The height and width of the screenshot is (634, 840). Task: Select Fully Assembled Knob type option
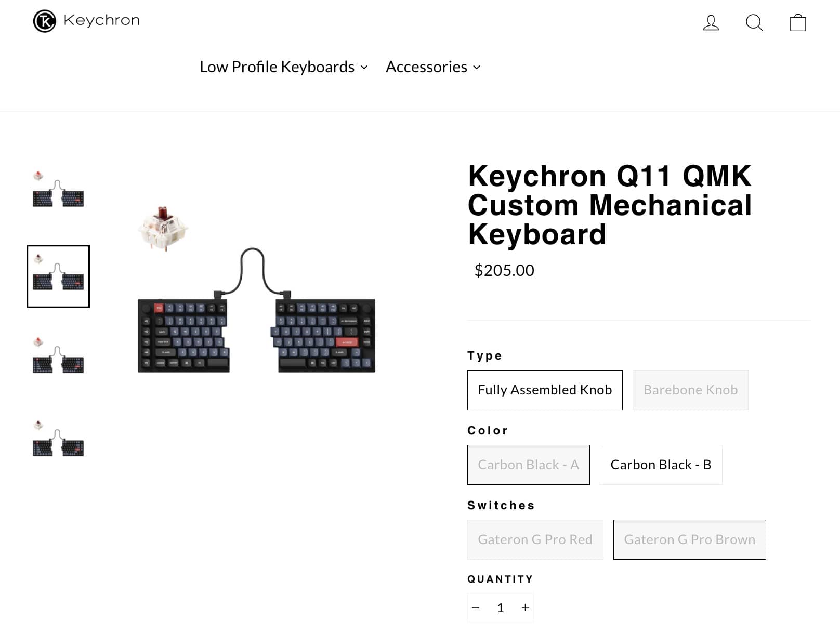click(545, 390)
